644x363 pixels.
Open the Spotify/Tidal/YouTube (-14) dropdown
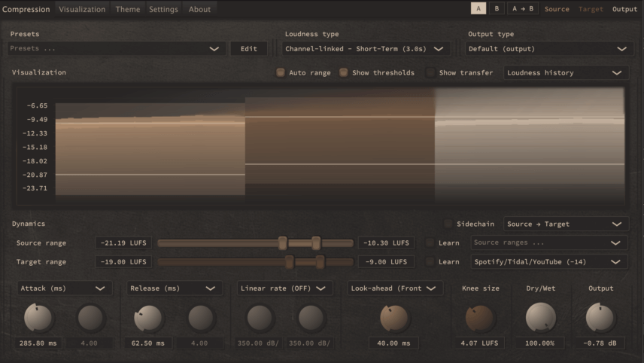click(548, 262)
